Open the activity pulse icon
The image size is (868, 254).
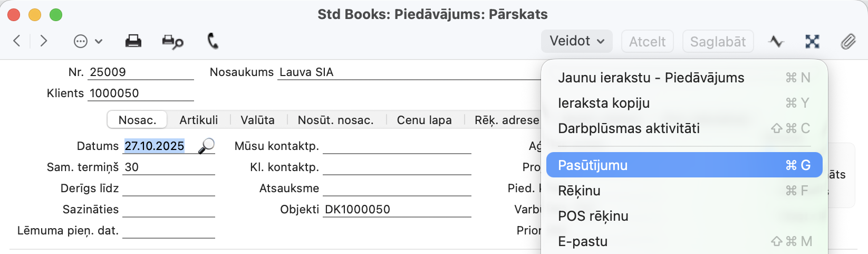[776, 41]
